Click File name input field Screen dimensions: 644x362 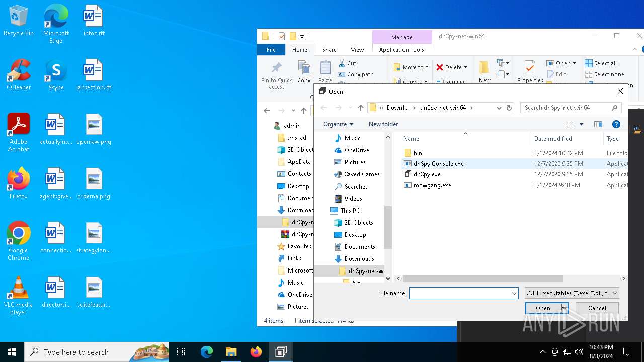[x=459, y=293]
